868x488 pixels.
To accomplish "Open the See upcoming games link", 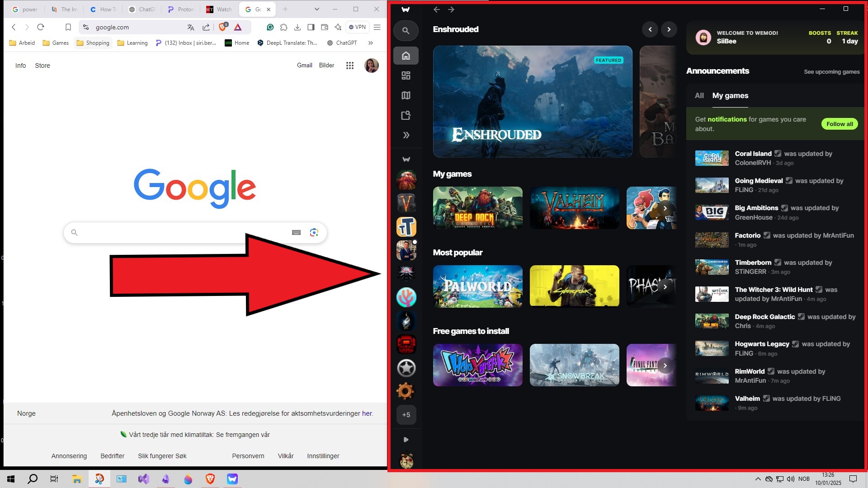I will coord(831,71).
